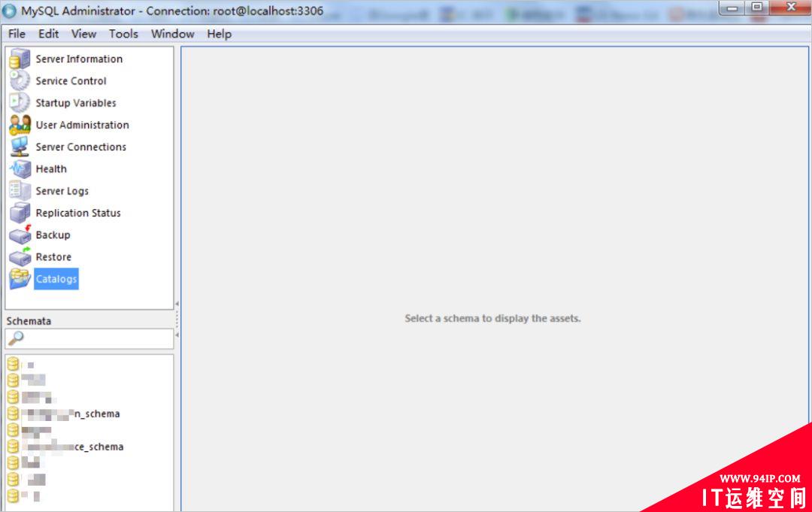The width and height of the screenshot is (812, 512).
Task: Minimize the MySQL Administrator window
Action: pyautogui.click(x=732, y=8)
